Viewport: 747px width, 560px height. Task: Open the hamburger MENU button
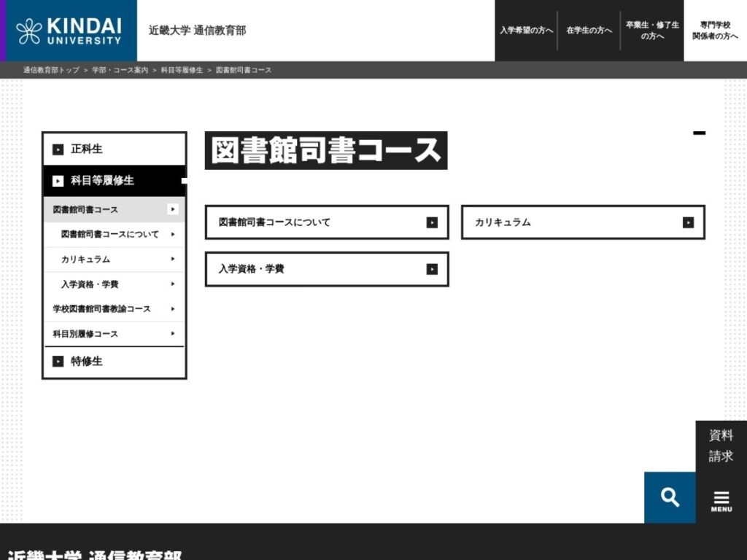[721, 502]
